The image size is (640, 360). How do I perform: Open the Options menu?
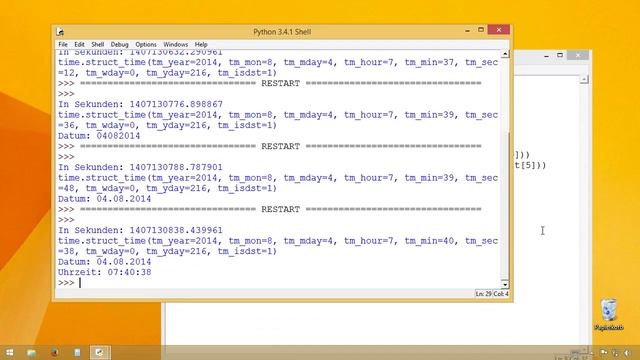tap(146, 44)
